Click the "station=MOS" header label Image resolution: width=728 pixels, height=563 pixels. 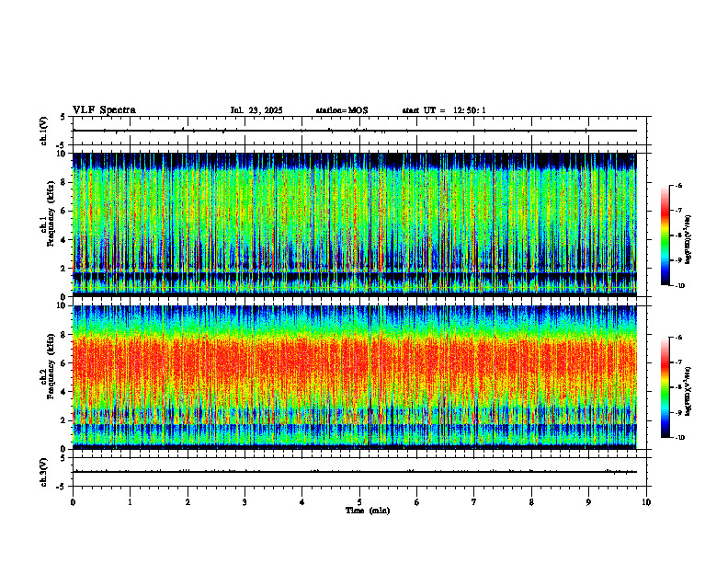[x=342, y=110]
